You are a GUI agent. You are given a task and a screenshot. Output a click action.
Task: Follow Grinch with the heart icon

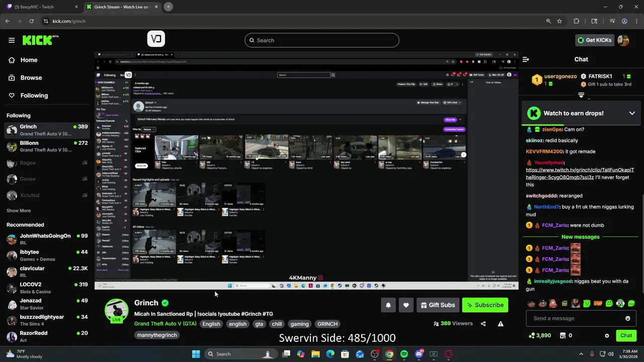coord(406,305)
